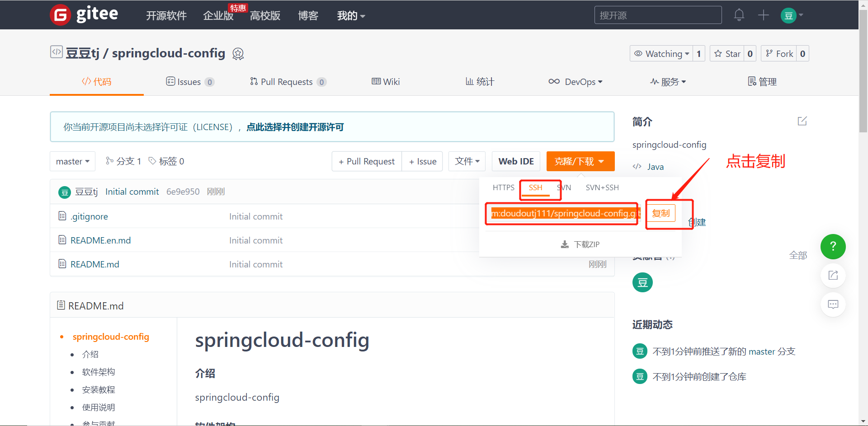Expand the 服务 dropdown tab
Viewport: 868px width, 426px height.
tap(668, 82)
